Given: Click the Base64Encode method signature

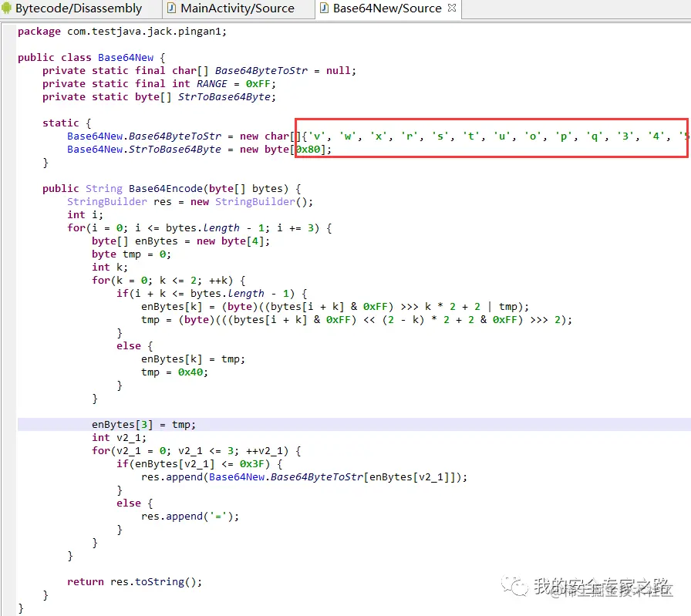Looking at the screenshot, I should tap(172, 189).
